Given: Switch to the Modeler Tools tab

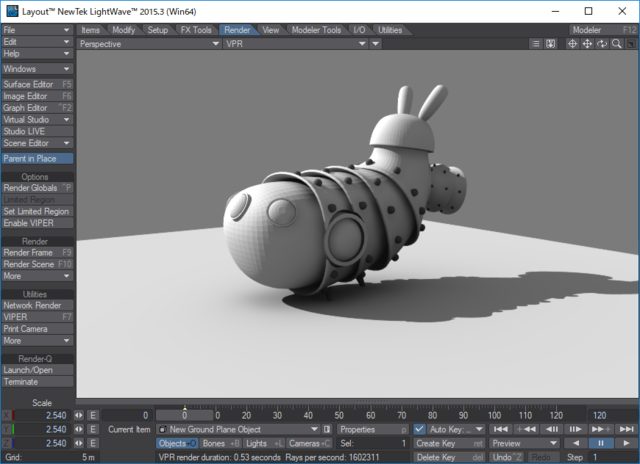Looking at the screenshot, I should pos(316,30).
